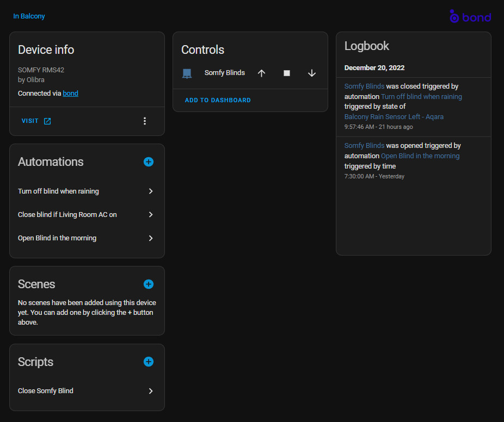Open Balcony Rain Sensor Left - Aqara link
The width and height of the screenshot is (504, 422).
pyautogui.click(x=394, y=117)
